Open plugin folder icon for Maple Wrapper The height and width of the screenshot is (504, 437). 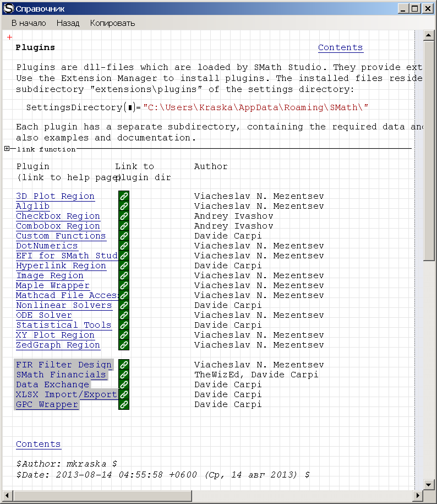(124, 285)
